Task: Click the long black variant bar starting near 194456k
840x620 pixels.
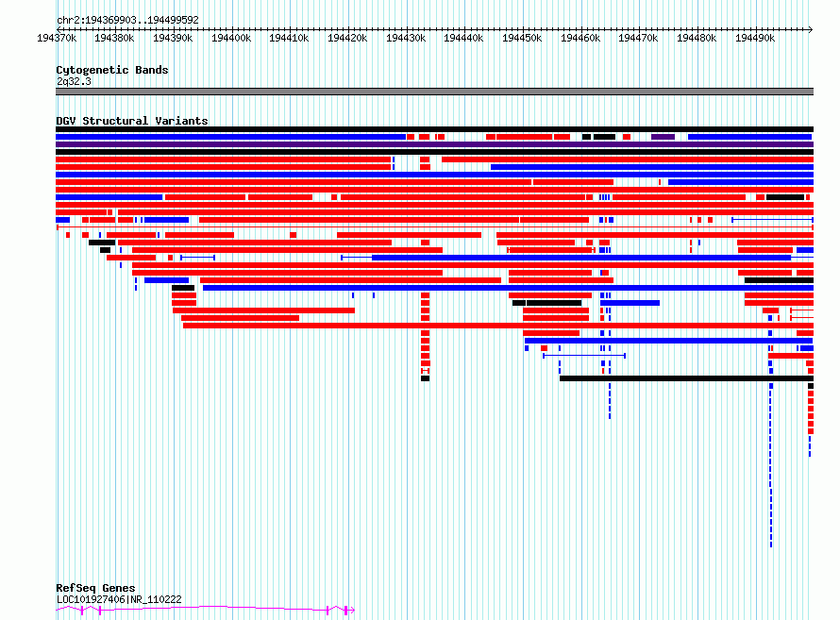Action: point(686,378)
